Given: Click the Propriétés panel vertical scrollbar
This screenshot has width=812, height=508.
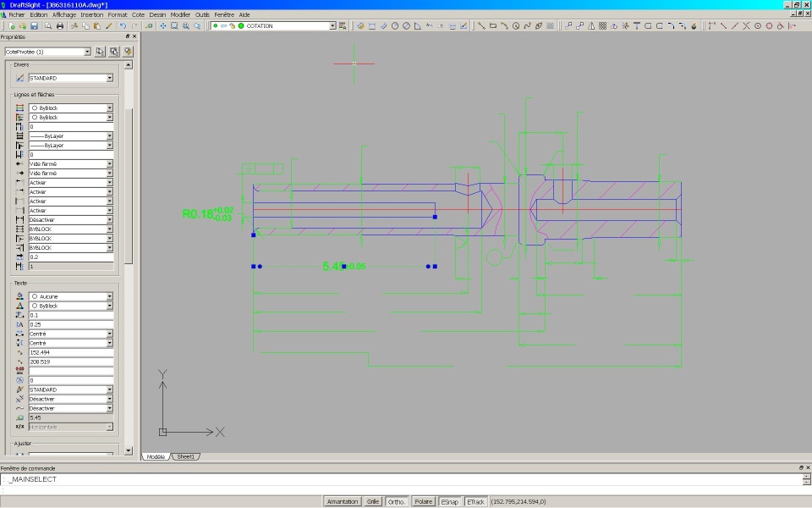Looking at the screenshot, I should tap(129, 186).
